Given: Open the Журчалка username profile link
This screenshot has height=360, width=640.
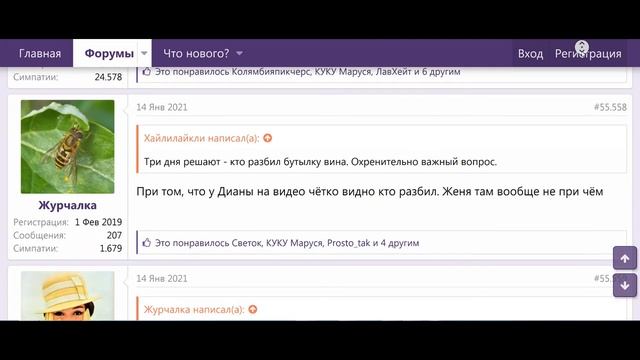Looking at the screenshot, I should [68, 205].
